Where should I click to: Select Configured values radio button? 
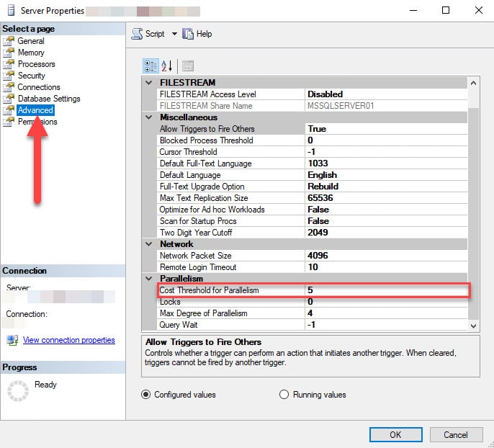click(x=146, y=395)
